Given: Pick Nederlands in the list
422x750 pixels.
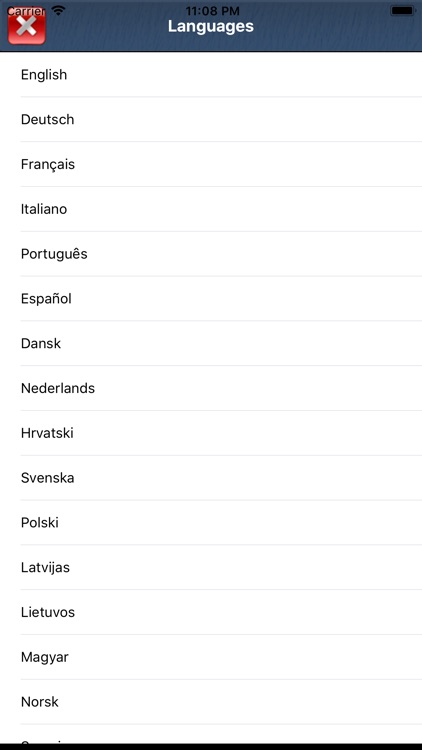Looking at the screenshot, I should point(211,388).
